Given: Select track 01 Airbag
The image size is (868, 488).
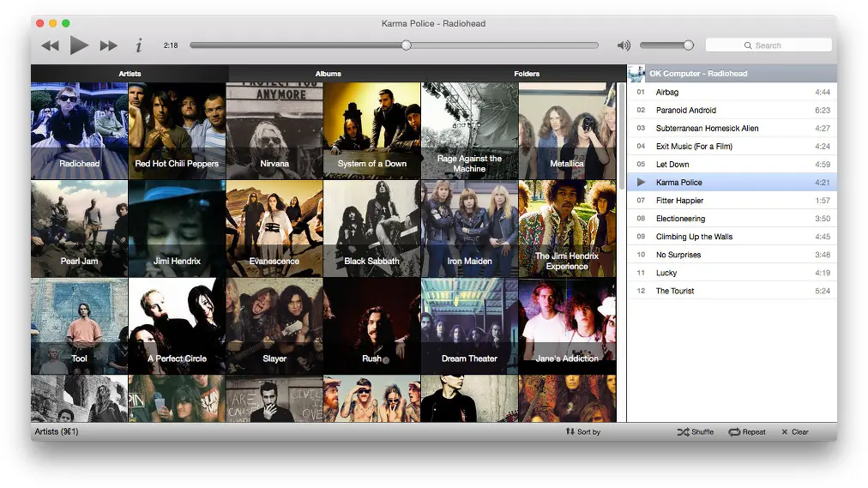Looking at the screenshot, I should 732,92.
